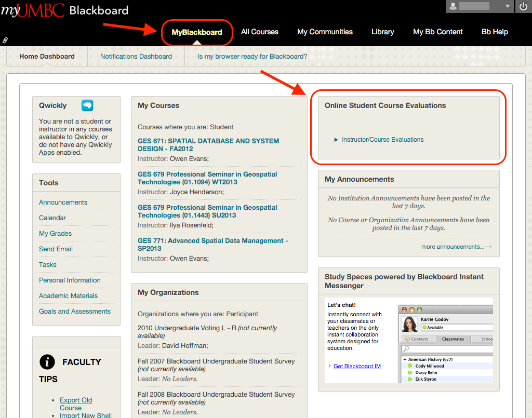532x418 pixels.
Task: Click the myUMBC Blackboard logo
Action: coord(64,10)
